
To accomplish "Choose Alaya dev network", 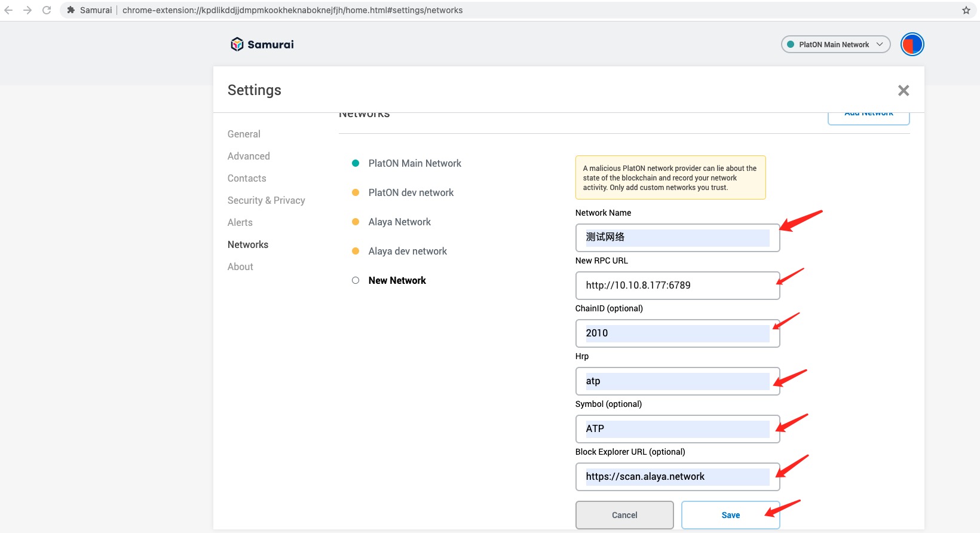I will 408,251.
